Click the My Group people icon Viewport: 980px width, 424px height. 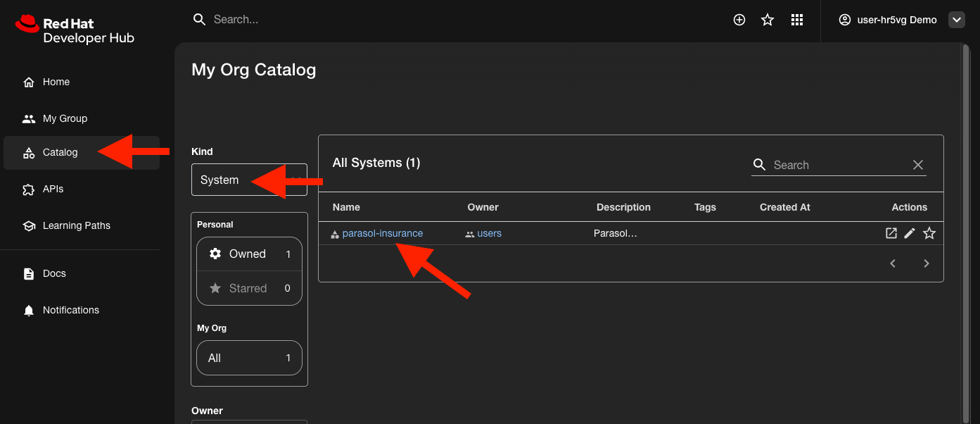tap(29, 119)
